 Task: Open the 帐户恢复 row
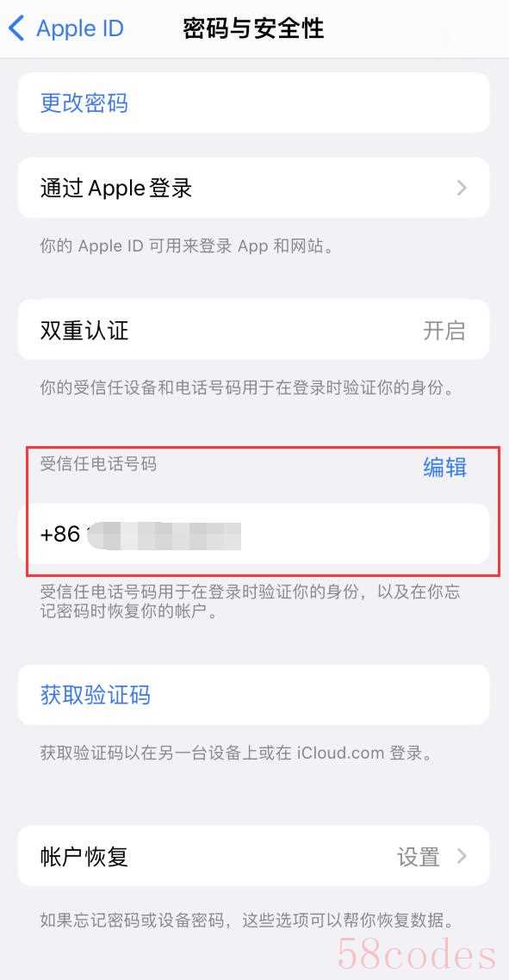(254, 856)
